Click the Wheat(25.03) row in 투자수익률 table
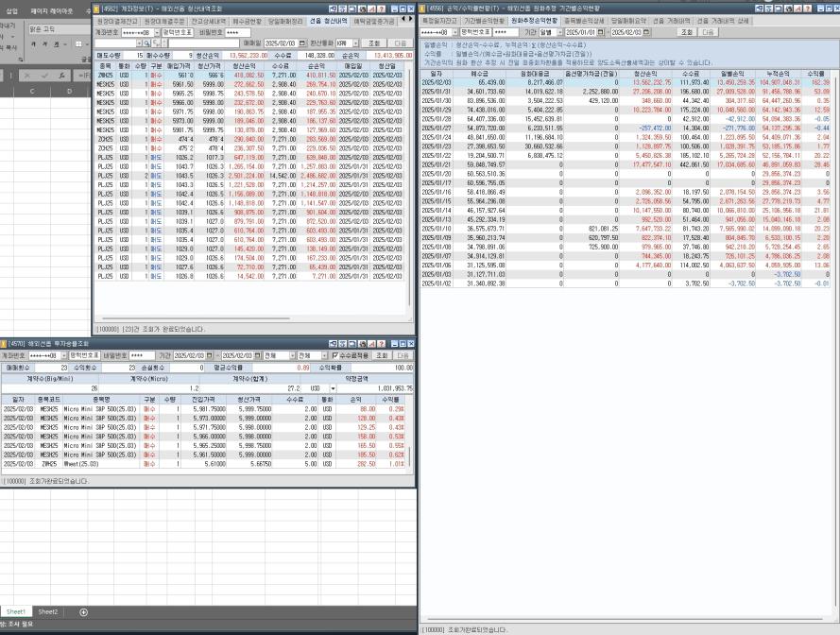This screenshot has height=635, width=840. tap(204, 464)
